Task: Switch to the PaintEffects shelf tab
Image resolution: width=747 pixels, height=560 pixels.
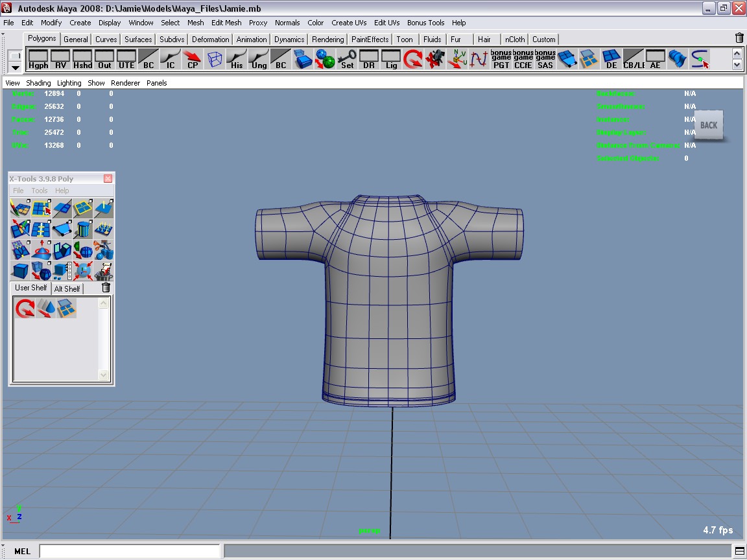Action: [x=370, y=40]
